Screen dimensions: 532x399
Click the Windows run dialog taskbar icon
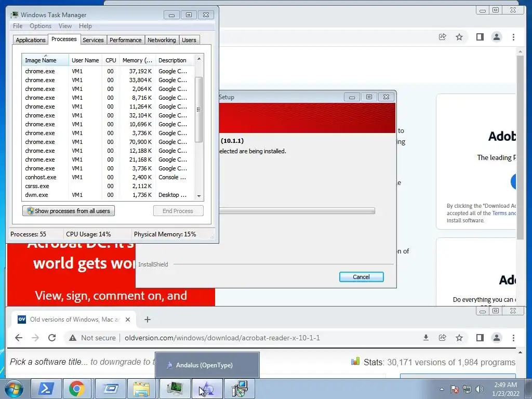(111, 389)
